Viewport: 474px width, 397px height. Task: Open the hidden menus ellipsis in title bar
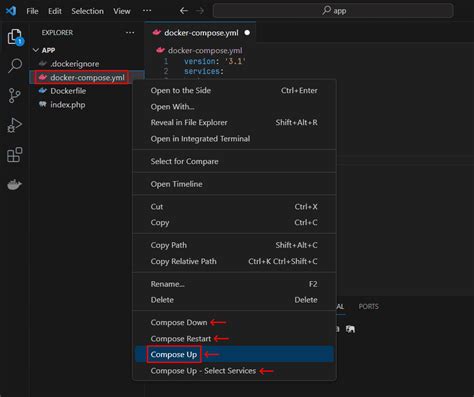pyautogui.click(x=147, y=11)
